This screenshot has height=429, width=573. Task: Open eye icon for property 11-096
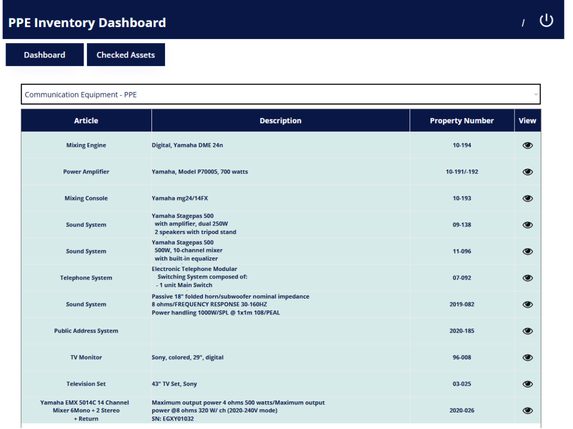tap(527, 251)
